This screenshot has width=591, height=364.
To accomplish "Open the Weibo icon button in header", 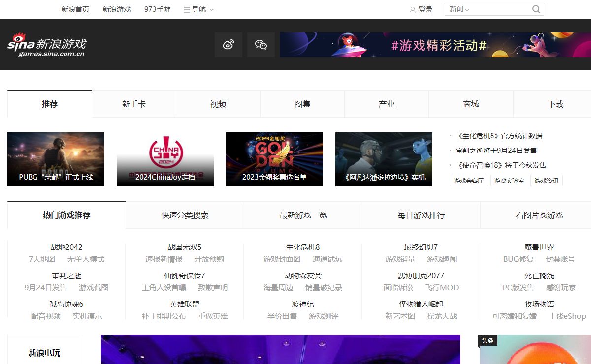I will 229,45.
